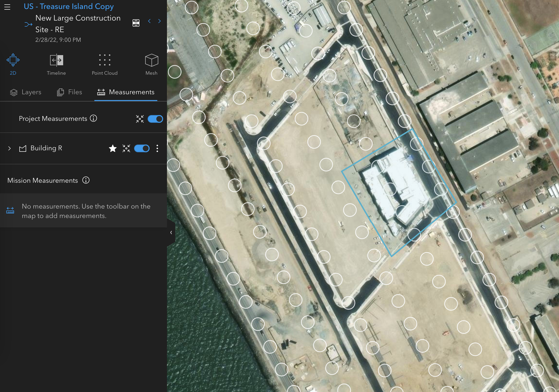Image resolution: width=559 pixels, height=392 pixels.
Task: Collapse the side panel using the chevron handle
Action: tap(171, 233)
